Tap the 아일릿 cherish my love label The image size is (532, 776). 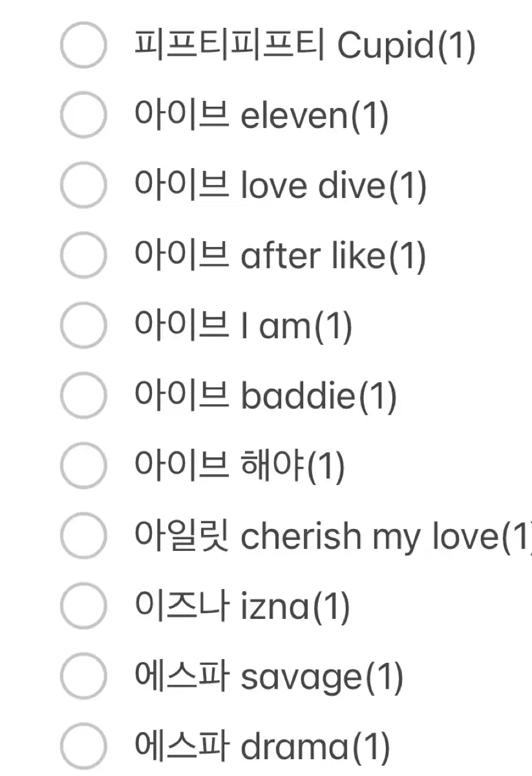point(333,537)
